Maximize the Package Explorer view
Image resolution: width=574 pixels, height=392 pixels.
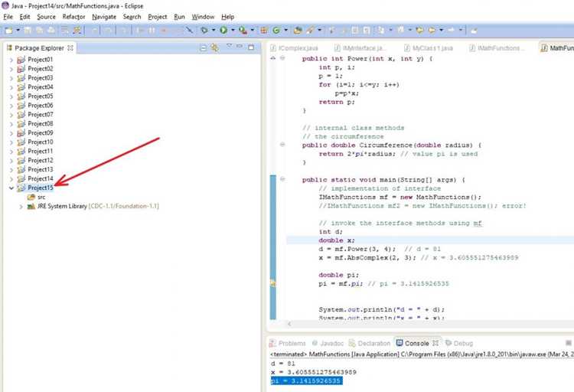click(x=251, y=47)
